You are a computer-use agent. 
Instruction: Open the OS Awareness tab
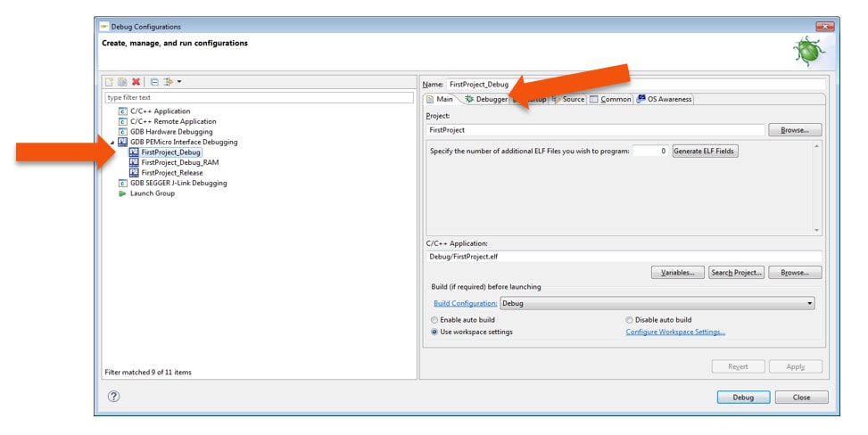[664, 99]
